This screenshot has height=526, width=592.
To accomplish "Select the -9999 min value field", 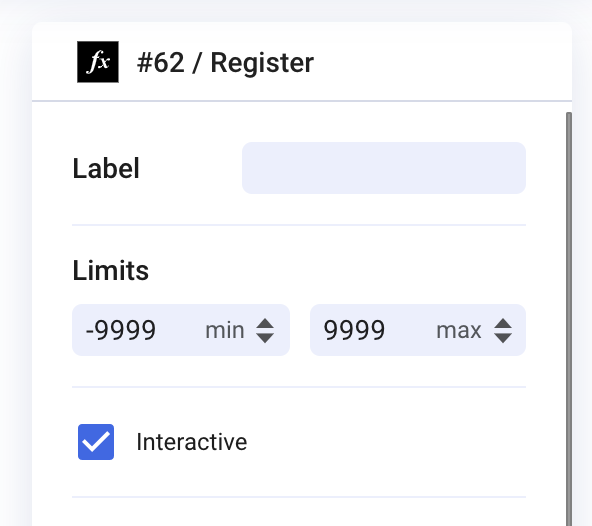I will tap(181, 330).
